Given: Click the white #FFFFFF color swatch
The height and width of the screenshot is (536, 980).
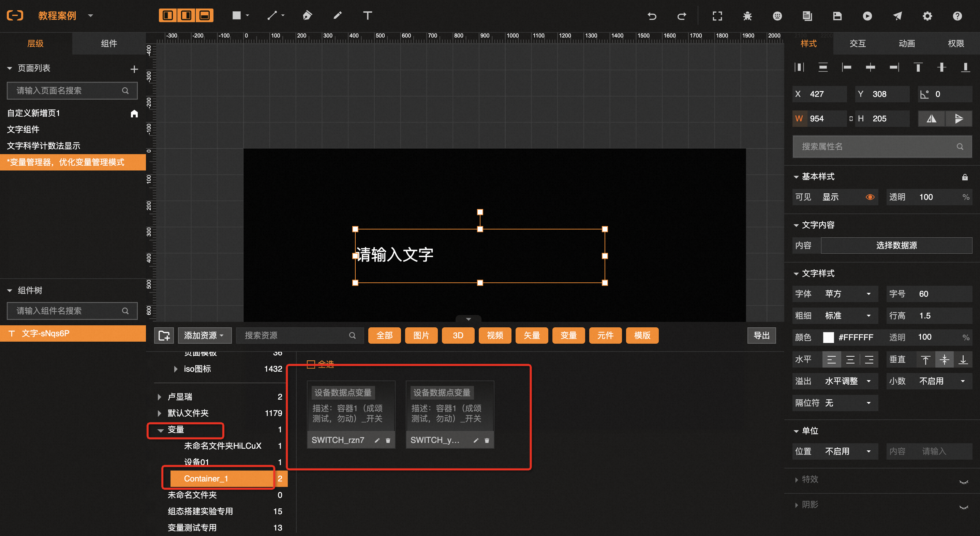Looking at the screenshot, I should pos(828,338).
